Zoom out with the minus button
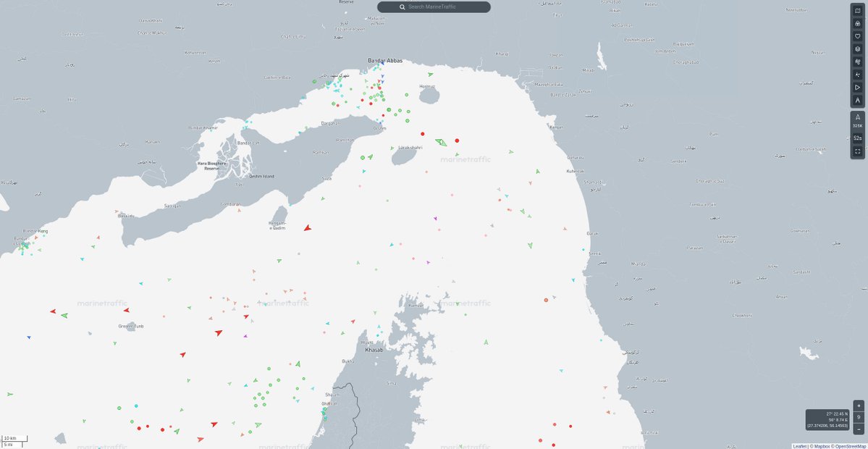This screenshot has height=449, width=868. [859, 429]
